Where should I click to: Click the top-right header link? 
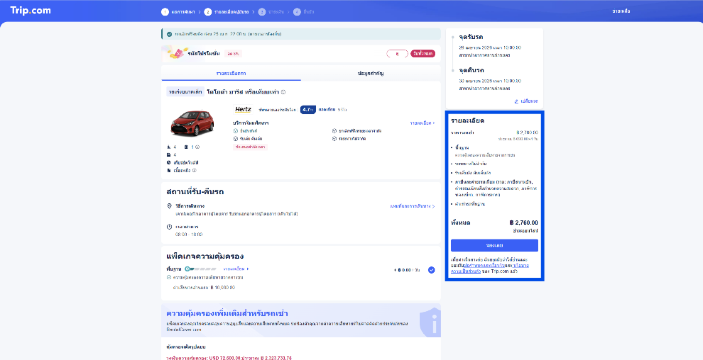click(621, 11)
